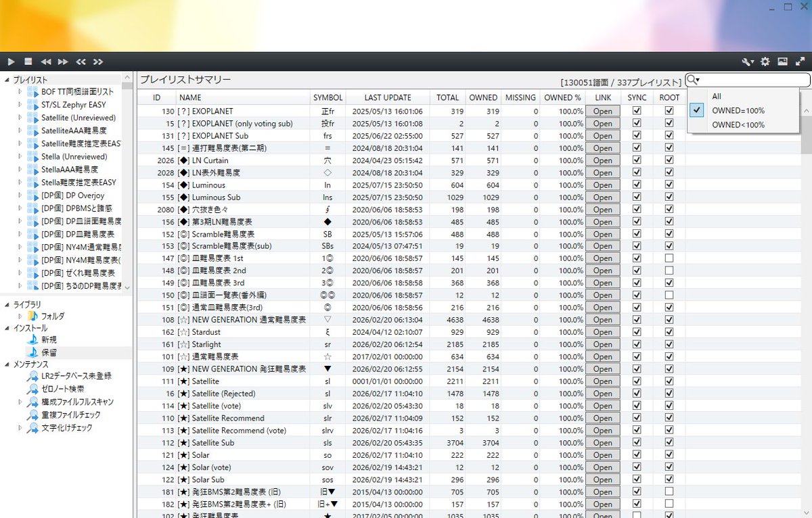Click the SatelliteAAA難易度 playlist icon
This screenshot has height=518, width=812.
click(32, 131)
